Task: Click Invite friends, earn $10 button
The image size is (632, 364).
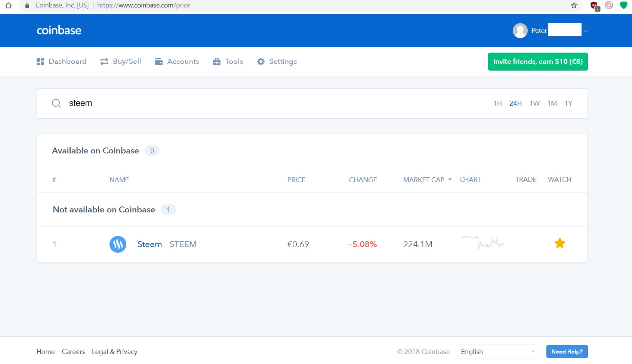Action: click(538, 62)
